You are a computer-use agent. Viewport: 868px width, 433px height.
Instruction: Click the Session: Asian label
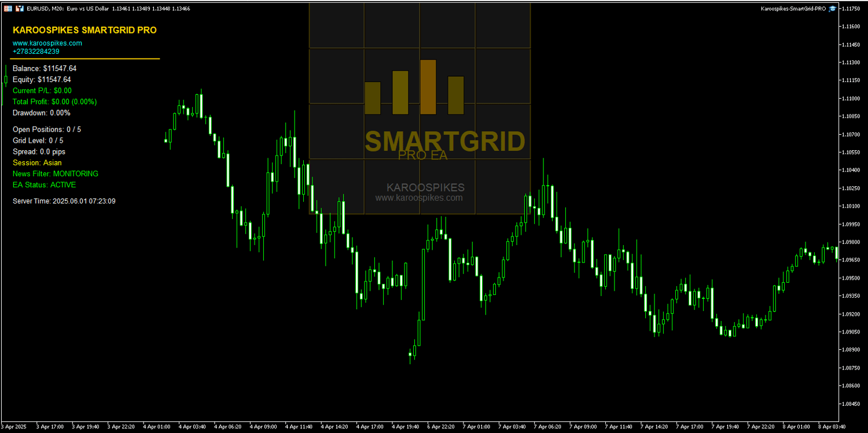pyautogui.click(x=37, y=162)
